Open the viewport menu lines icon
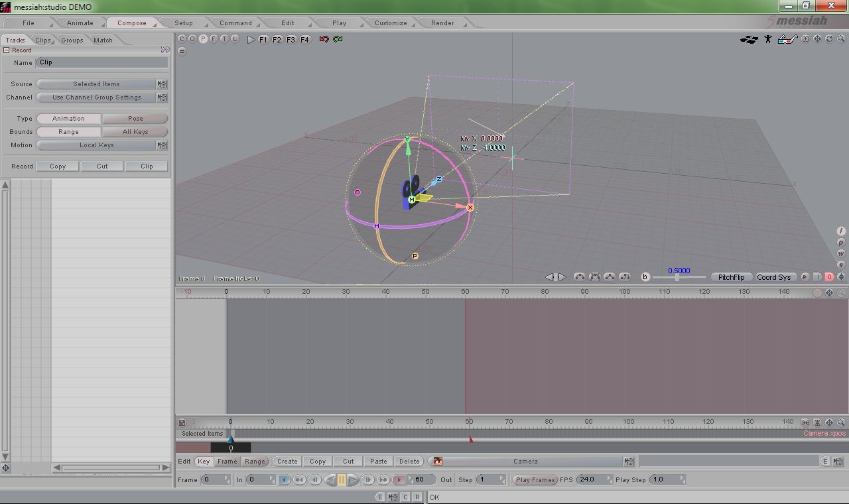Viewport: 849px width, 504px height. pyautogui.click(x=182, y=50)
